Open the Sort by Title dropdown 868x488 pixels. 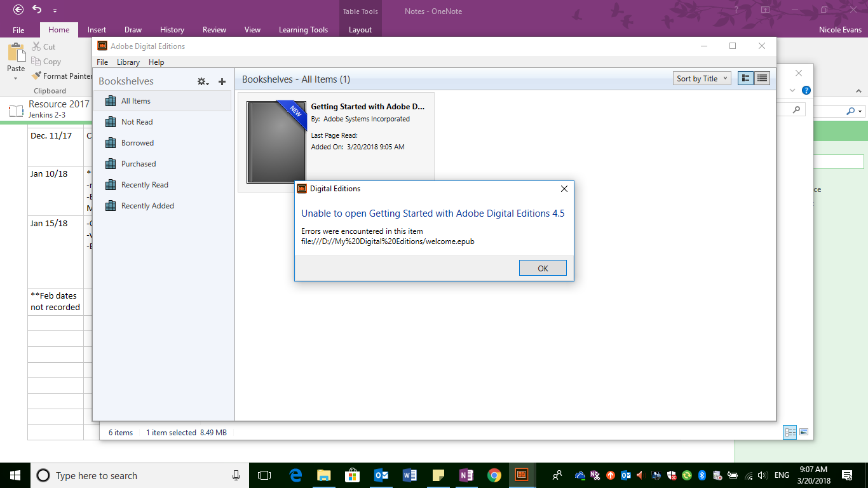click(x=702, y=79)
